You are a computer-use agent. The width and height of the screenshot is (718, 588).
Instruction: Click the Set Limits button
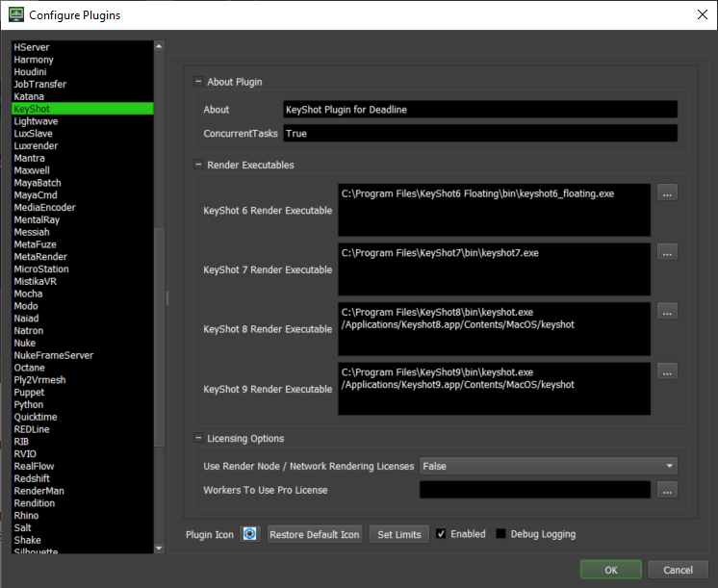click(x=399, y=534)
